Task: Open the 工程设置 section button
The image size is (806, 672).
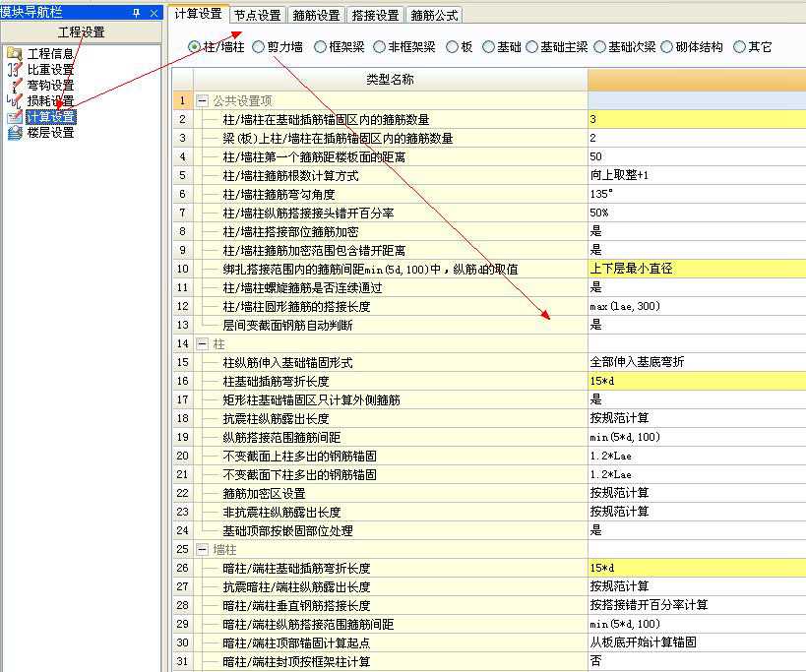Action: (x=81, y=32)
